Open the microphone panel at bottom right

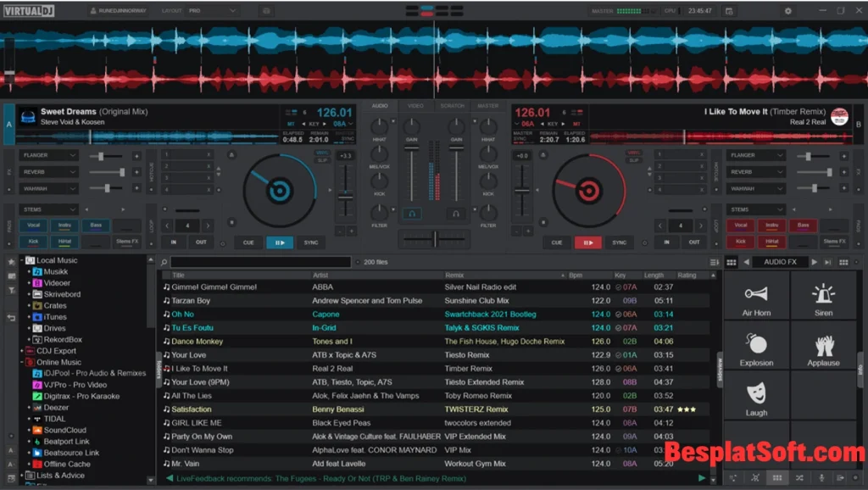pyautogui.click(x=821, y=477)
